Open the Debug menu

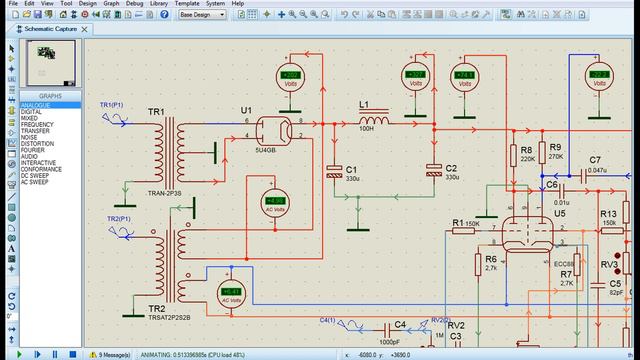(134, 3)
